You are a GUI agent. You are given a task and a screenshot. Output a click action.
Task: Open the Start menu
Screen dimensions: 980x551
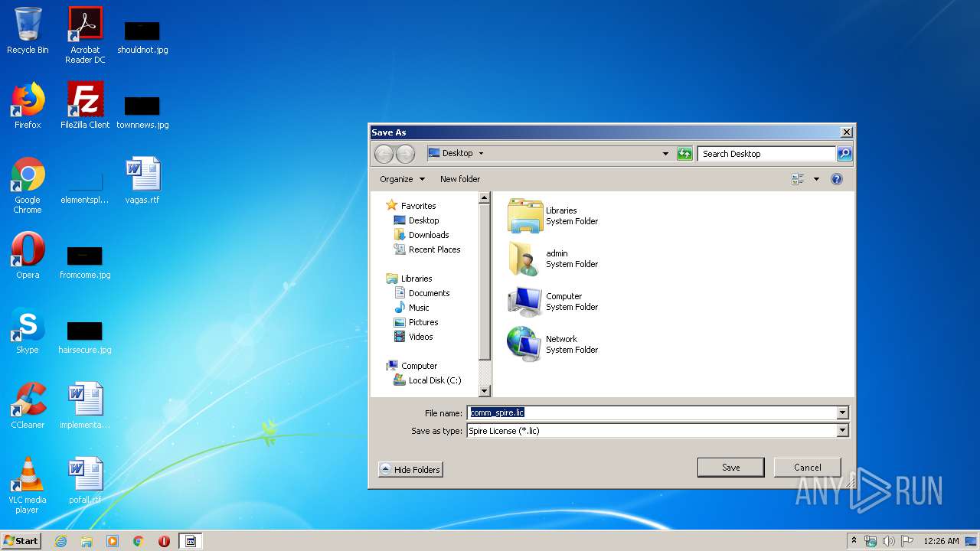pos(21,541)
